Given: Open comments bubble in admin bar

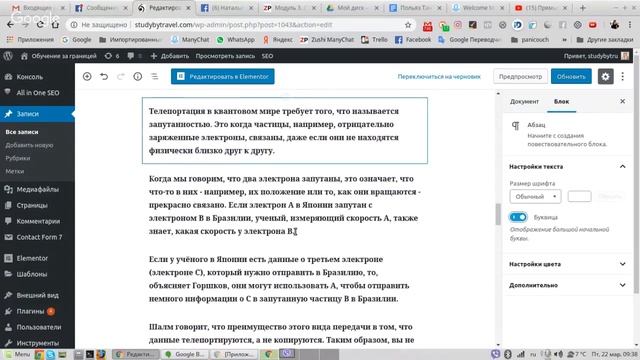Looking at the screenshot, I should [134, 56].
